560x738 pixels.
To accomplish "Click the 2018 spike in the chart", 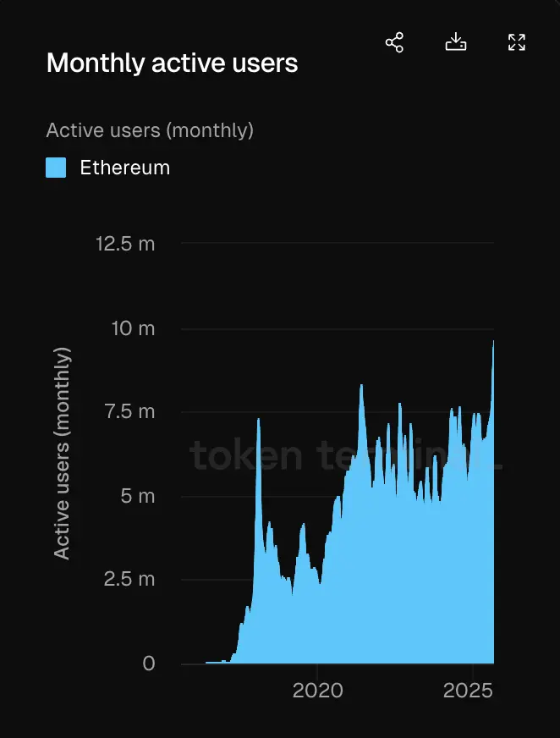I will point(258,421).
